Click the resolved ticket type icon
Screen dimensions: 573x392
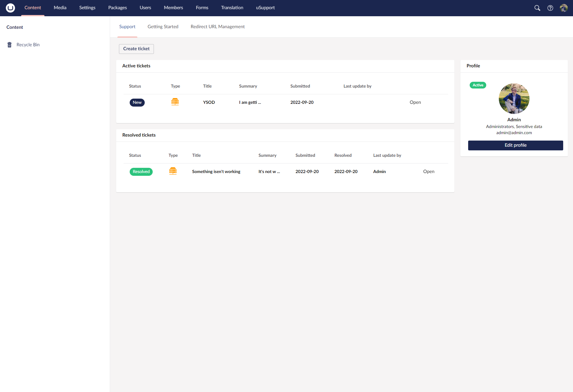pos(173,171)
